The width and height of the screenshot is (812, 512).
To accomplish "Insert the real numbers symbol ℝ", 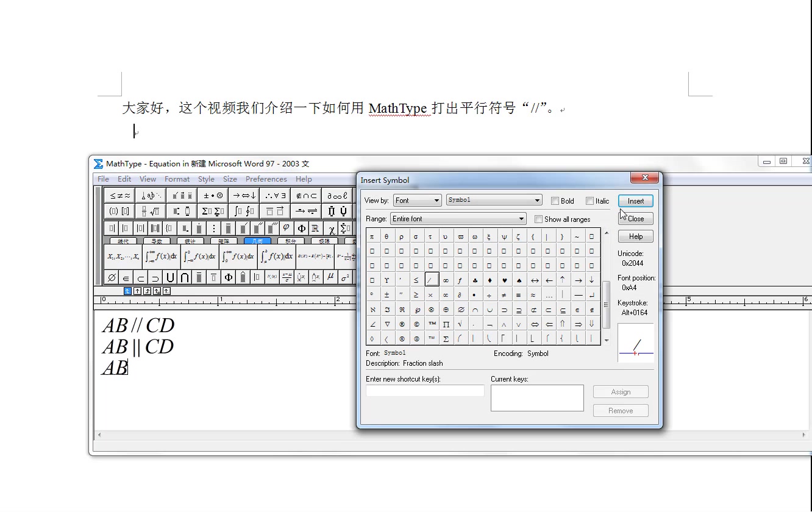I will tap(316, 229).
